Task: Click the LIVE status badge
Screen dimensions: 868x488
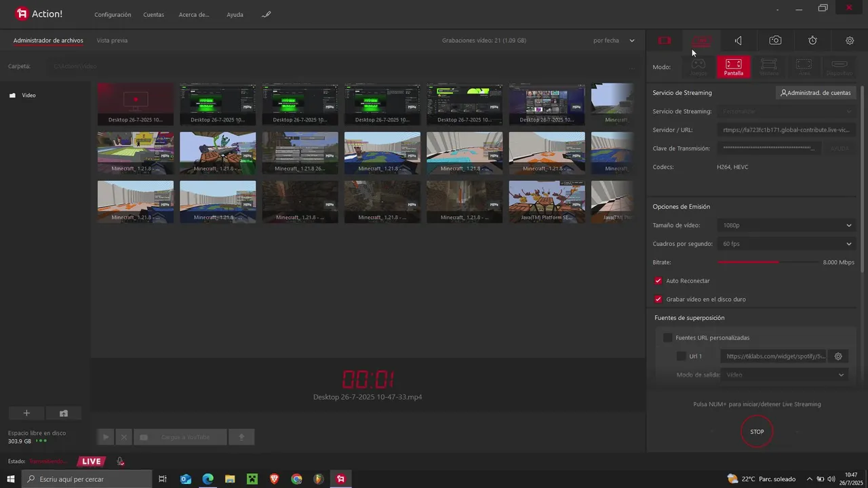Action: point(92,462)
